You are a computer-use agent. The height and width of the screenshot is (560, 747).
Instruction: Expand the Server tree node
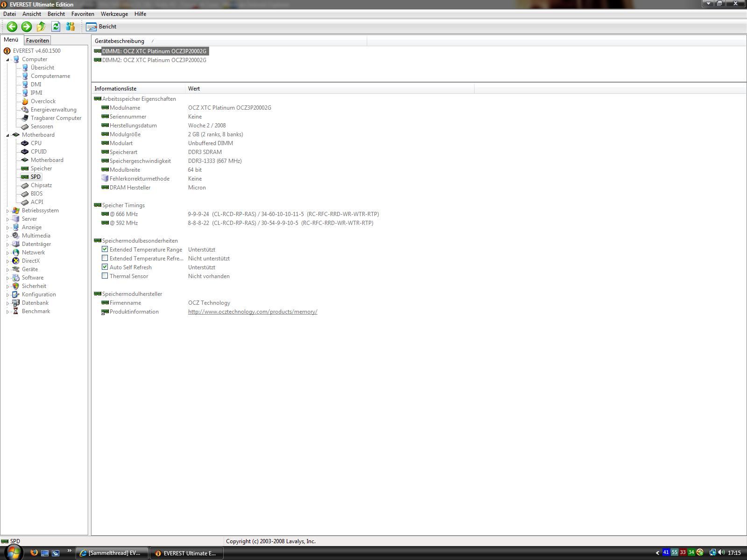coord(8,219)
